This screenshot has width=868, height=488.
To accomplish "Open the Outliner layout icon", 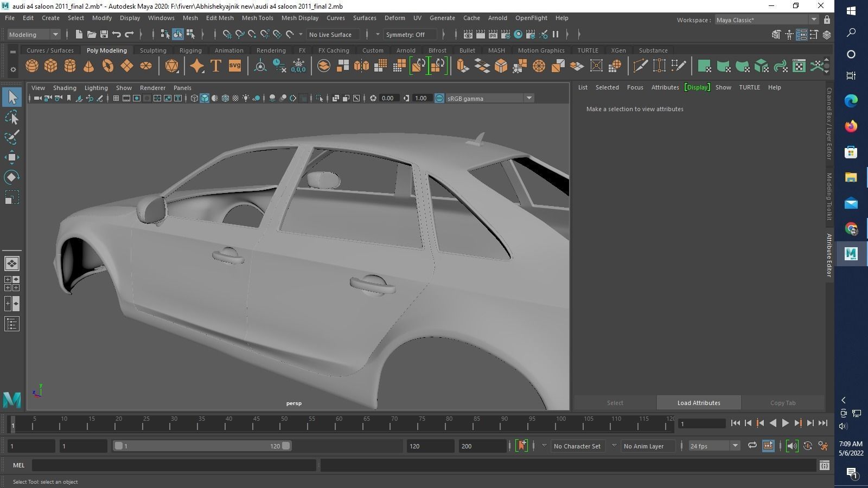I will tap(12, 324).
